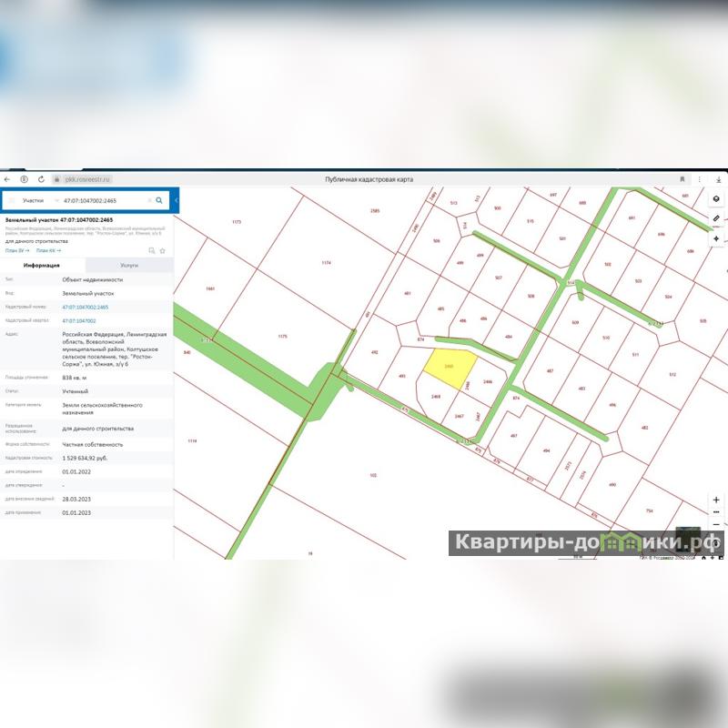728x728 pixels.
Task: Click cadastral quarter link 47:07:1047002
Action: tap(79, 321)
